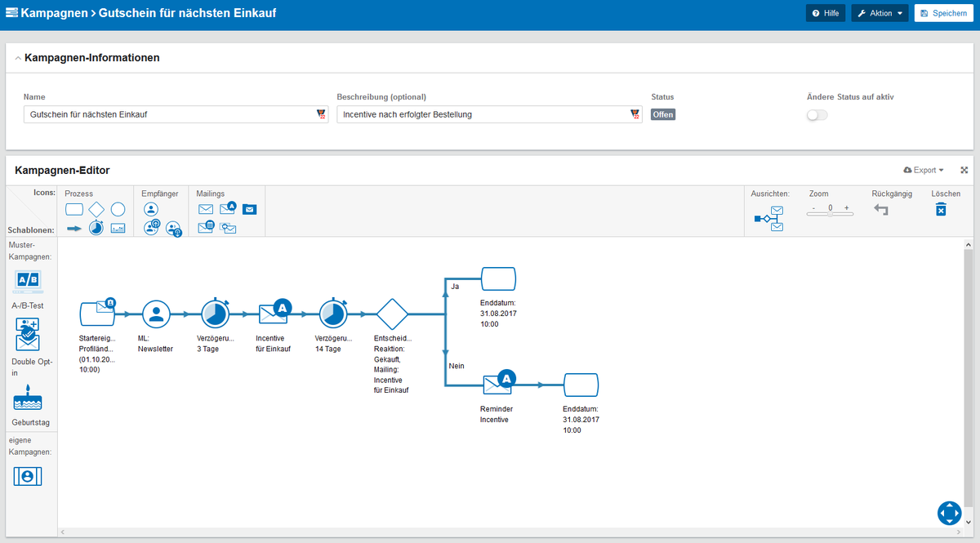Click the zoom plus sign

(847, 208)
